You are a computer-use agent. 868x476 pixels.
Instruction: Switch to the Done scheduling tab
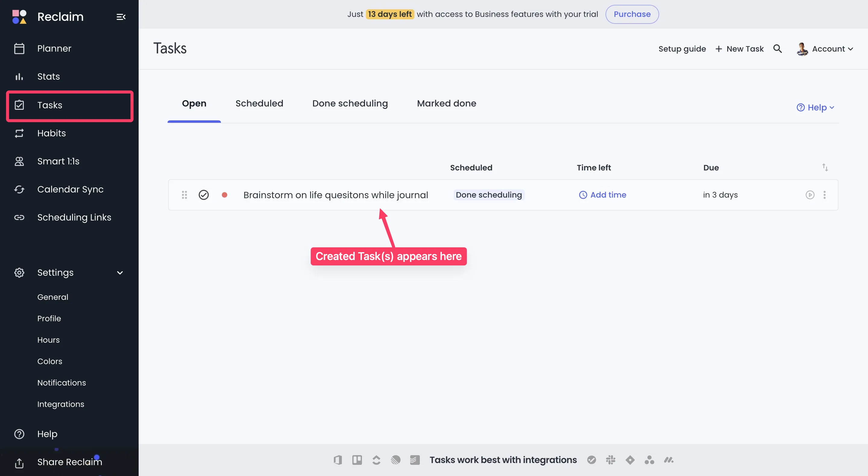pyautogui.click(x=350, y=103)
